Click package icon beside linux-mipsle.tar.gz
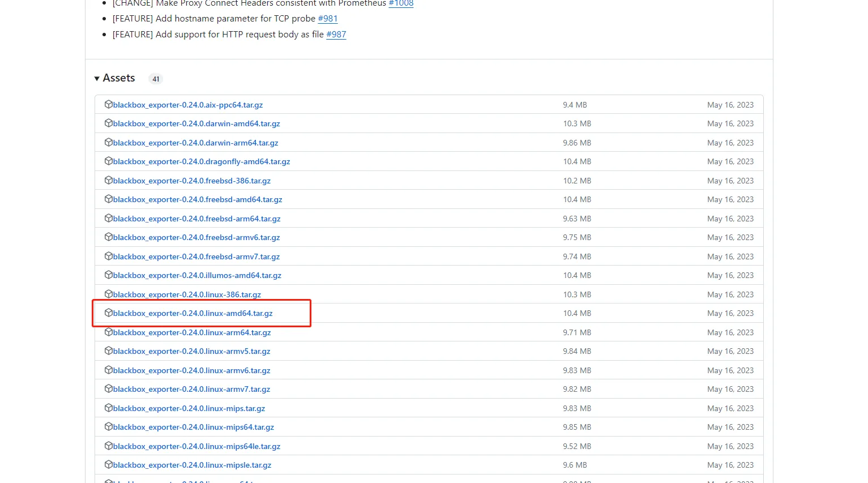Image resolution: width=868 pixels, height=483 pixels. (x=109, y=464)
